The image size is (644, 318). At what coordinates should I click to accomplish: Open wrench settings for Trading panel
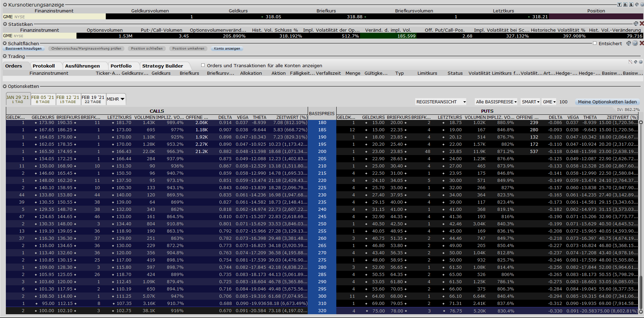635,62
